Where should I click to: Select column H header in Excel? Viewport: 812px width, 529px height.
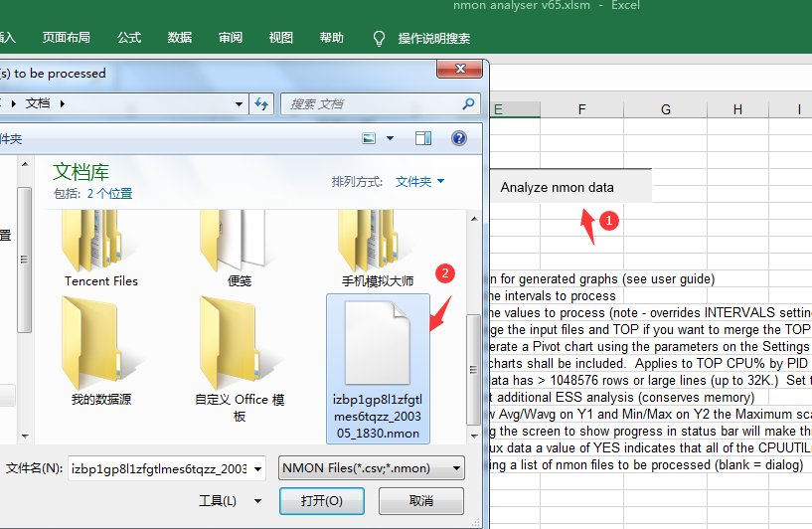pos(737,109)
